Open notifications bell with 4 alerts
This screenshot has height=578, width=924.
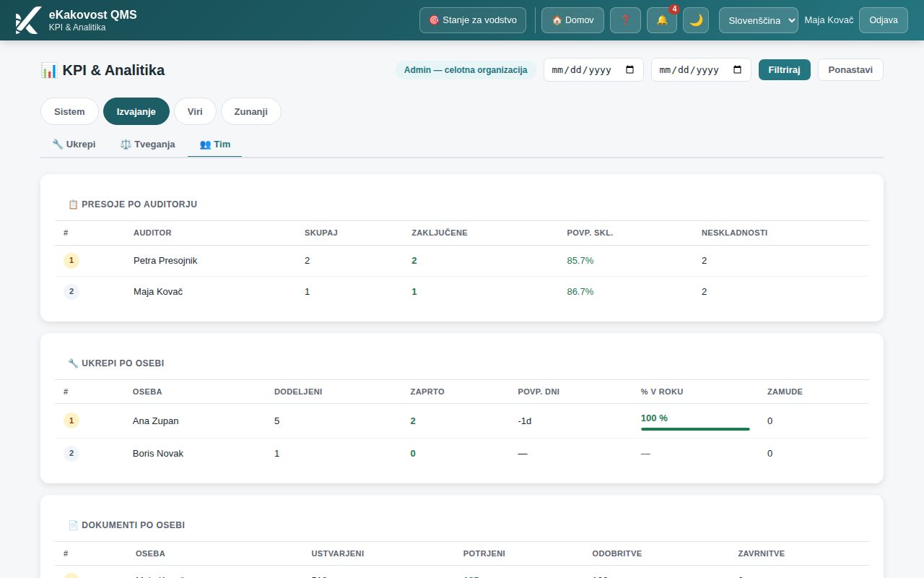[662, 20]
